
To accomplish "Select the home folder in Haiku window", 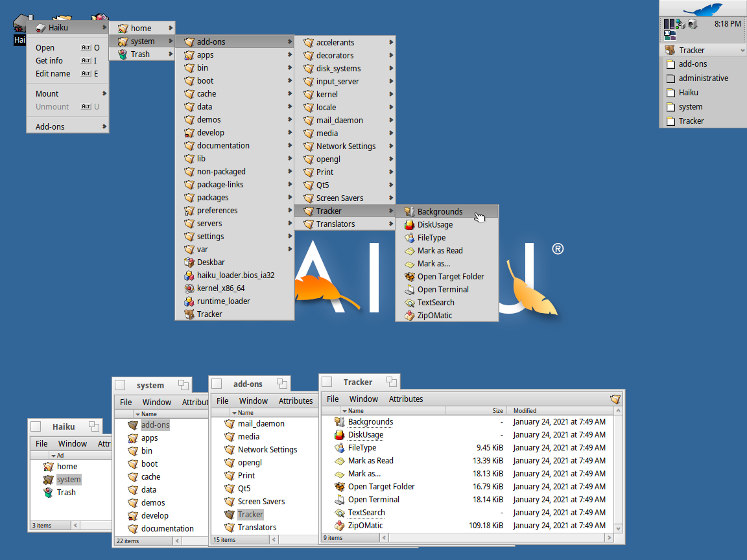I will click(x=67, y=467).
